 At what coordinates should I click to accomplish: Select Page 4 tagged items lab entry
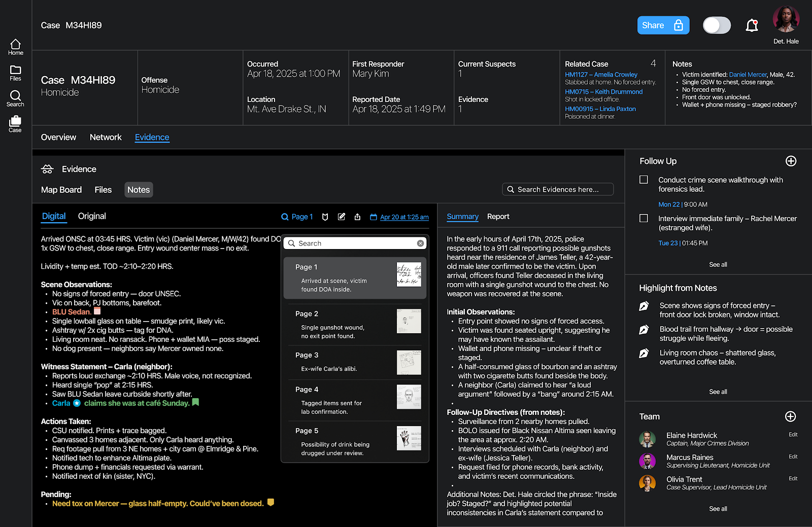[x=355, y=400]
